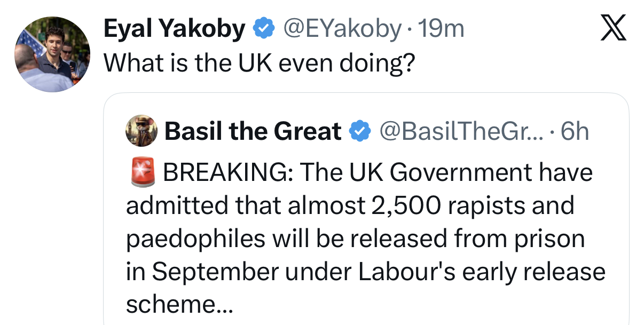Viewport: 644px width, 325px height.
Task: Click the 6h quoted tweet timestamp
Action: 575,131
